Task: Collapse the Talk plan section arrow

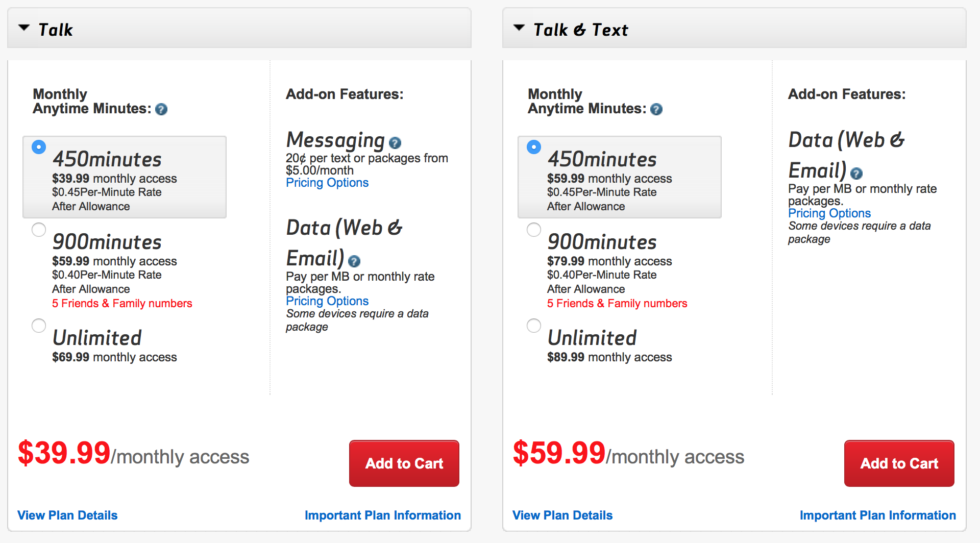Action: pos(24,28)
